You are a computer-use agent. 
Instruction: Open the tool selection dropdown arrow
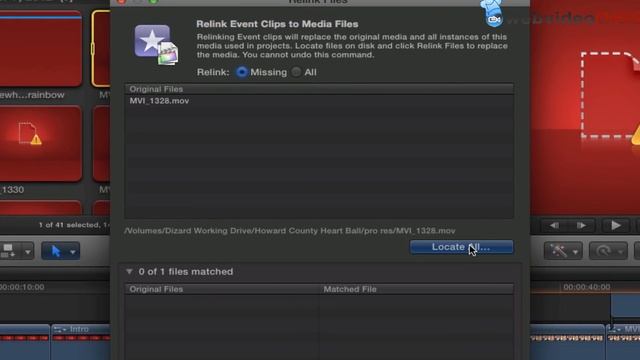72,252
